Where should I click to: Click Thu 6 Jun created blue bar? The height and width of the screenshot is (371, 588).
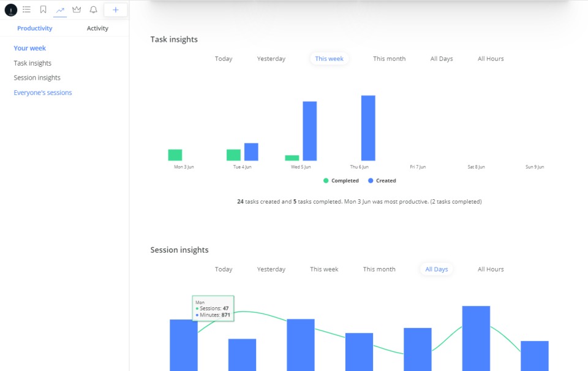(x=368, y=128)
